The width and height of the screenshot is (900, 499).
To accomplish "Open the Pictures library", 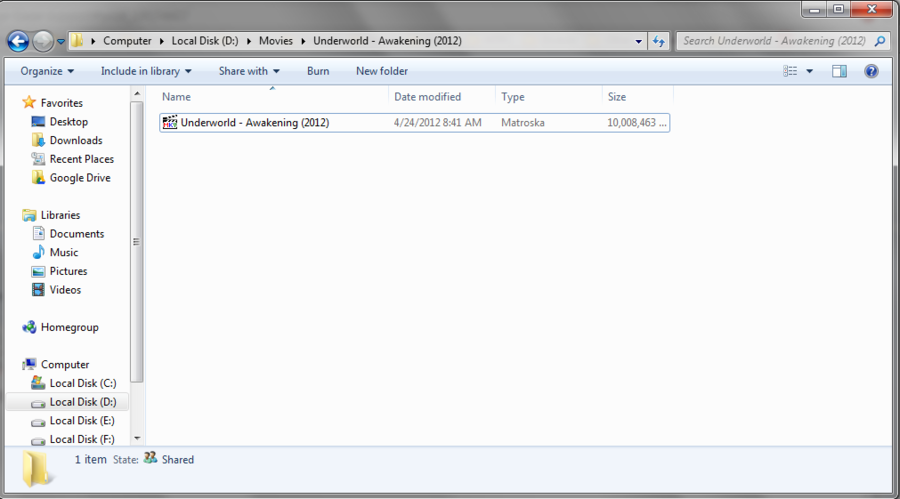I will 68,271.
